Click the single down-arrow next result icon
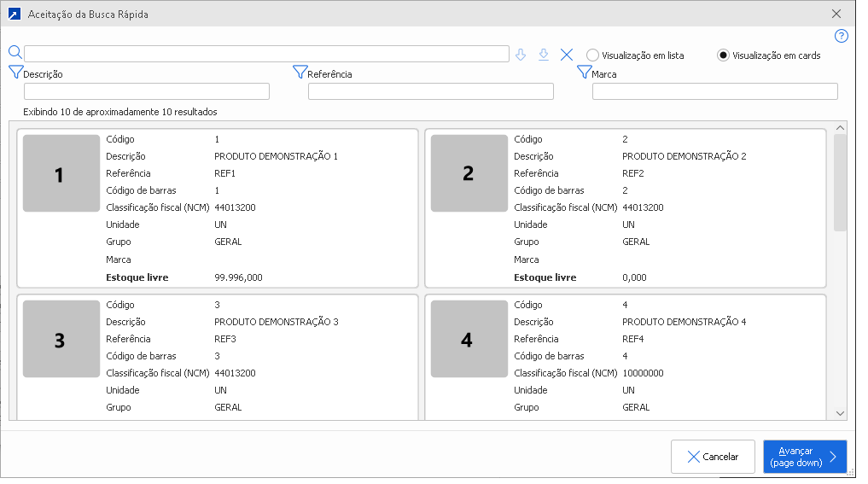This screenshot has height=484, width=868. point(521,55)
